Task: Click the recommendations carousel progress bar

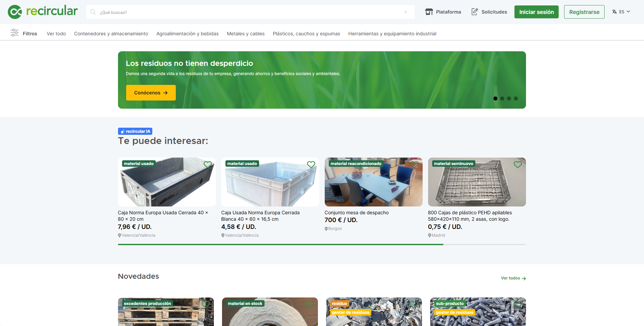Action: point(322,244)
